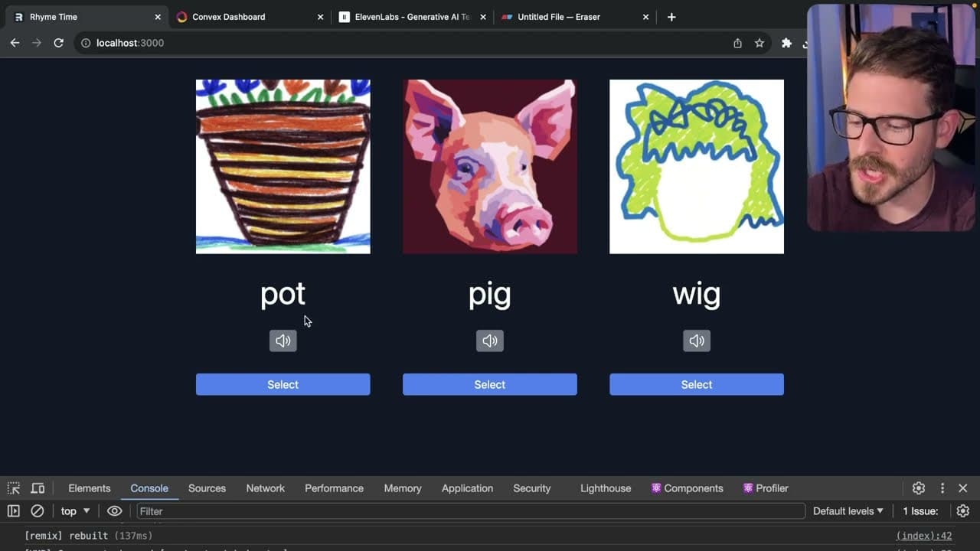This screenshot has width=980, height=551.
Task: Open the React Components panel
Action: [687, 488]
